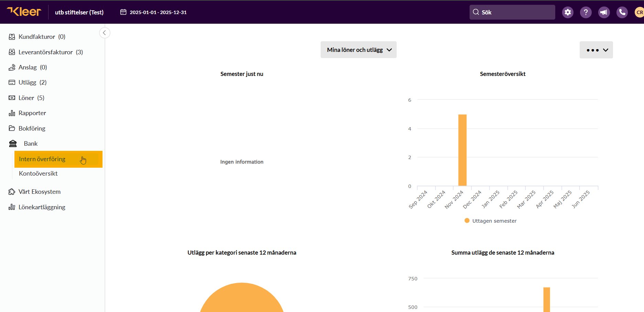Click the Löner money icon
644x312 pixels.
coord(12,98)
